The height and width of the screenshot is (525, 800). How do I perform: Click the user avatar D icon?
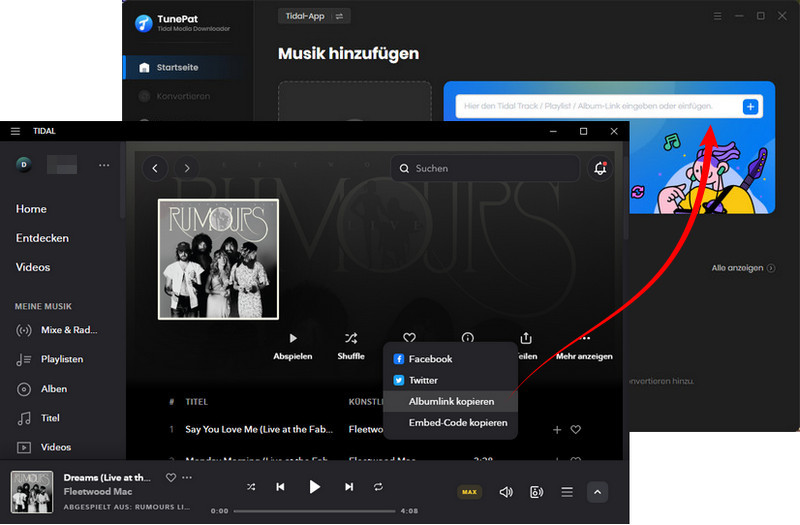(x=23, y=164)
